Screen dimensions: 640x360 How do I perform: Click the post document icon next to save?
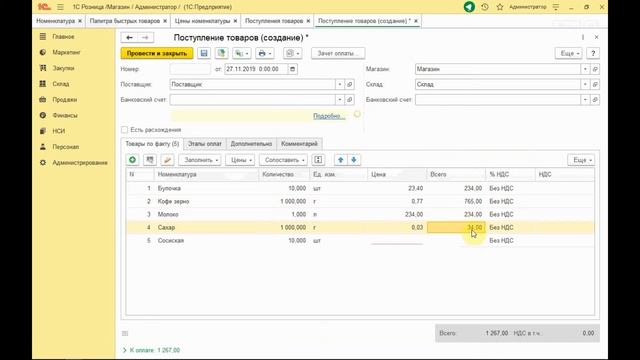click(x=222, y=53)
